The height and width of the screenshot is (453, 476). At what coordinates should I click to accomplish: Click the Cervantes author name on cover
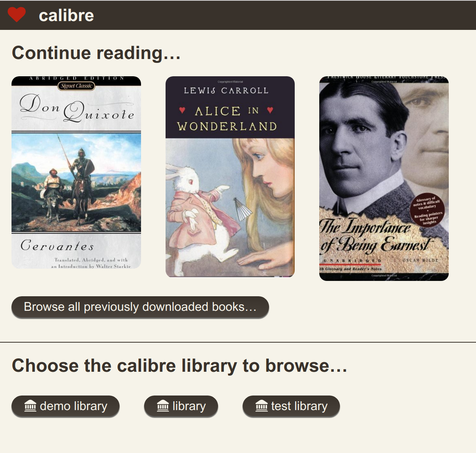click(x=57, y=245)
